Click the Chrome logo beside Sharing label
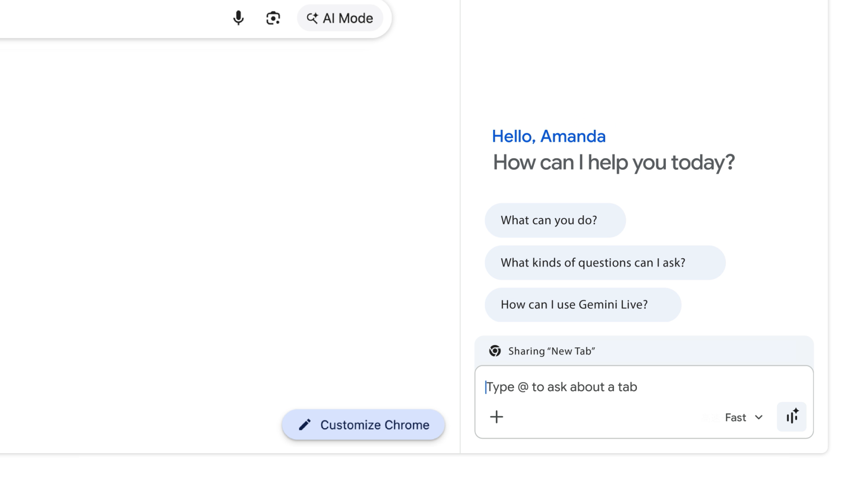The height and width of the screenshot is (488, 868). coord(495,351)
